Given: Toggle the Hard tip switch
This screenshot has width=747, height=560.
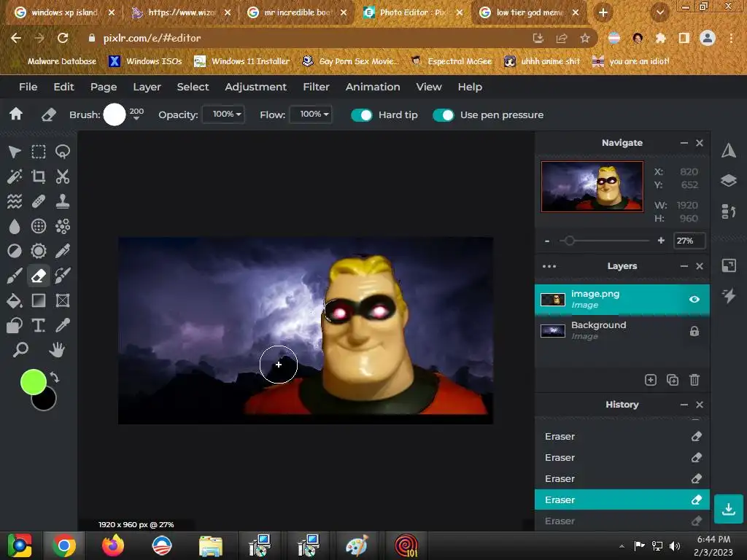Looking at the screenshot, I should (x=362, y=114).
